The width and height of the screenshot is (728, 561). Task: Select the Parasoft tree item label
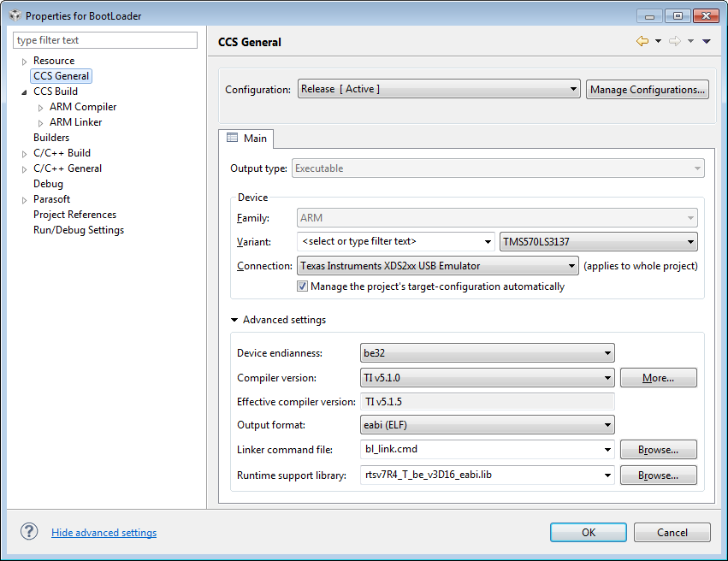pyautogui.click(x=51, y=199)
